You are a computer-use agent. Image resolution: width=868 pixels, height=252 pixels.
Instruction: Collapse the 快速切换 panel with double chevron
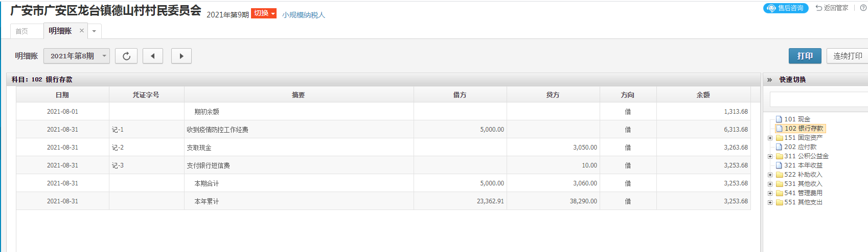[x=769, y=80]
